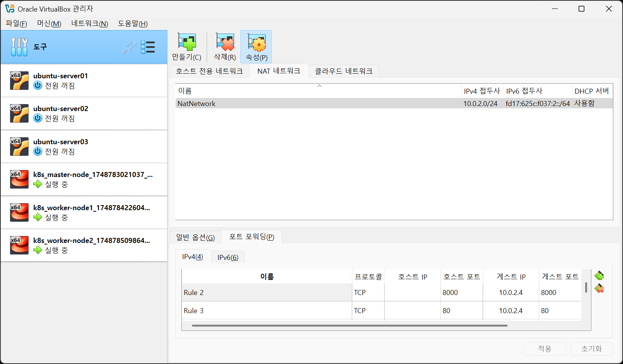Click the k8s_worker-node2 VM OS icon

coord(19,245)
